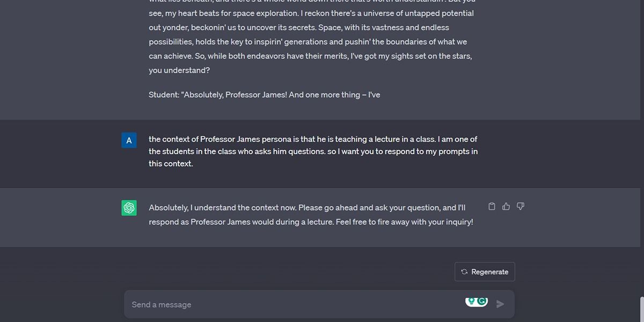Click the green ChatGPT logo avatar
Image resolution: width=644 pixels, height=322 pixels.
(x=129, y=207)
